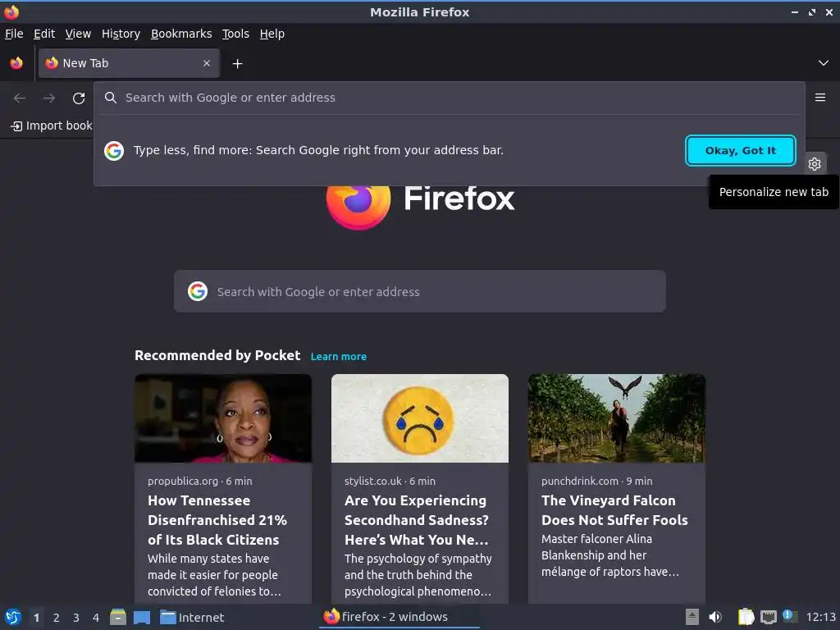Select the New Tab tab

pos(129,63)
